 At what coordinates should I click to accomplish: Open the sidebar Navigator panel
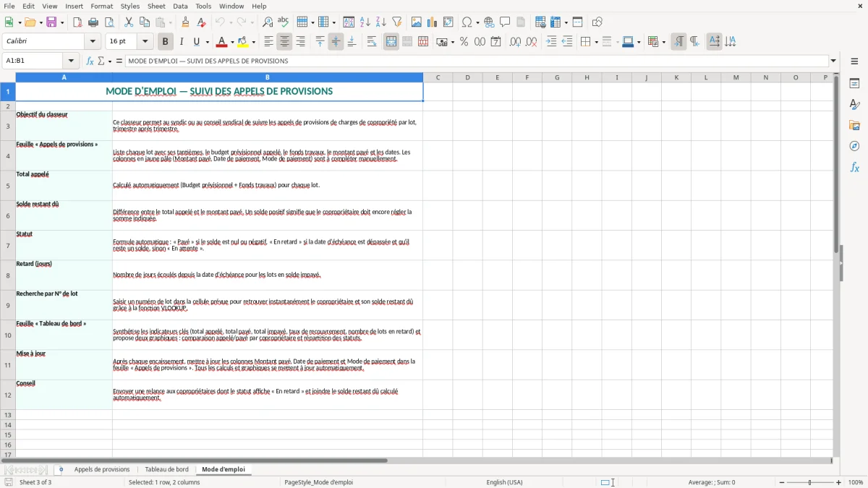(854, 147)
